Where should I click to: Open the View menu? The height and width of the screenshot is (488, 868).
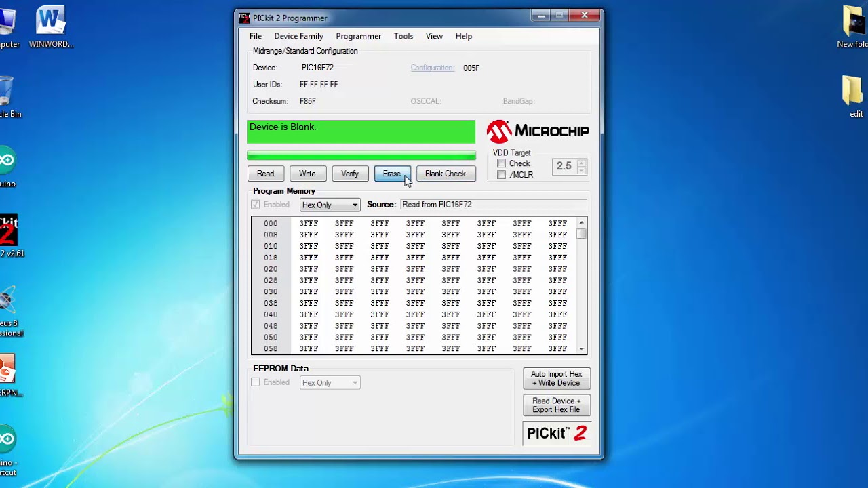coord(434,36)
